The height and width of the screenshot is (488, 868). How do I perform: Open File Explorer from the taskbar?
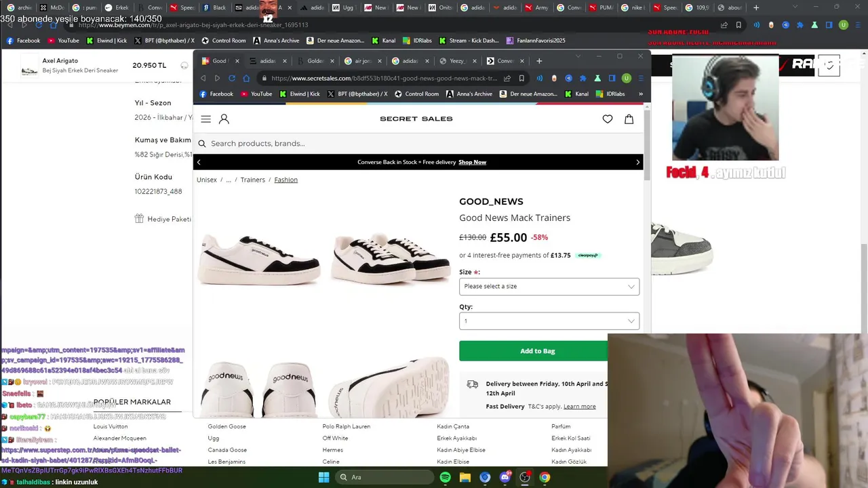pyautogui.click(x=465, y=477)
